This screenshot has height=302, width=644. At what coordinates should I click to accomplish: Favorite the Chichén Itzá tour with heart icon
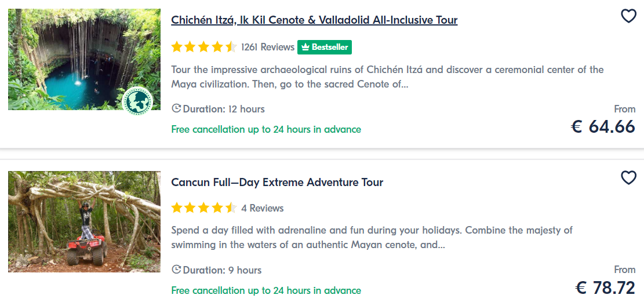click(628, 16)
